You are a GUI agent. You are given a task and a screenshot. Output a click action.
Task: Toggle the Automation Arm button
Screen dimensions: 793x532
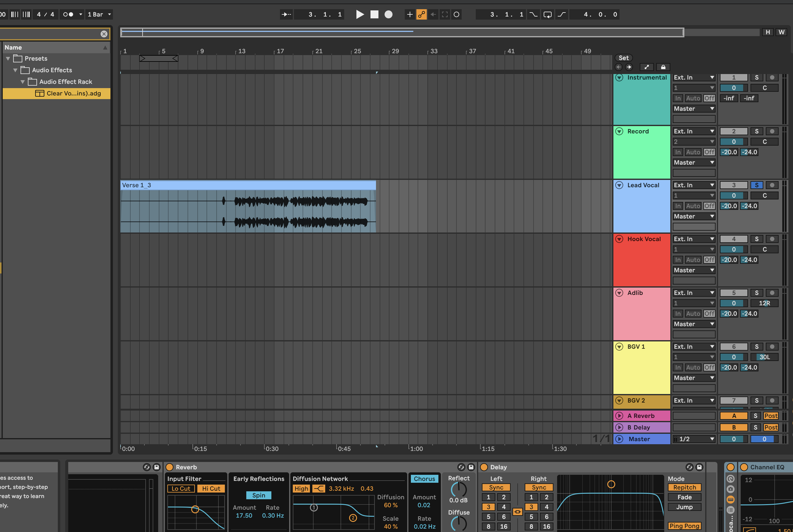pos(421,15)
